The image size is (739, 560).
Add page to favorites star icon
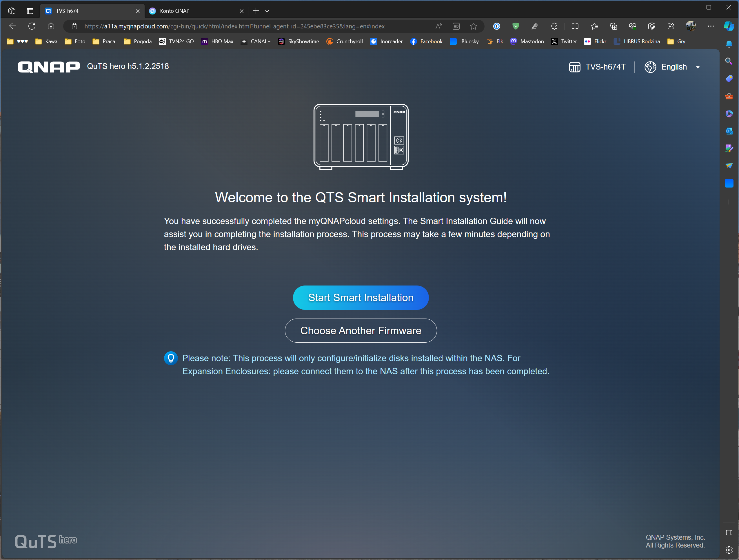click(474, 26)
